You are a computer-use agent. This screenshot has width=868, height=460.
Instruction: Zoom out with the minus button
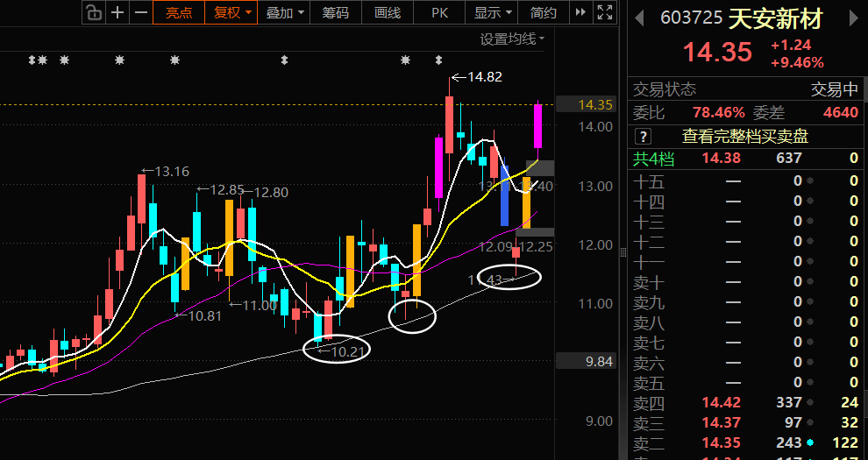coord(141,12)
